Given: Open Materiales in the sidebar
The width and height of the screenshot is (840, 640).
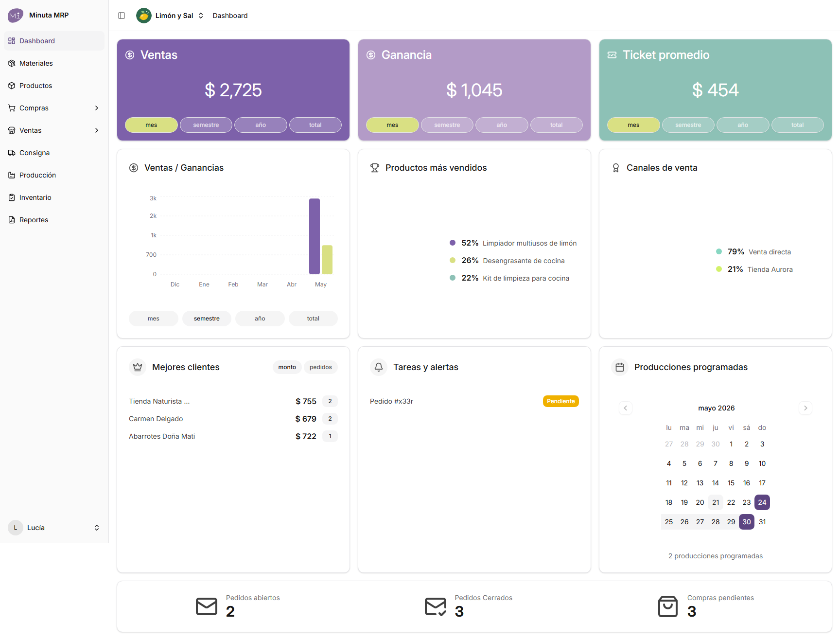Looking at the screenshot, I should pyautogui.click(x=54, y=63).
